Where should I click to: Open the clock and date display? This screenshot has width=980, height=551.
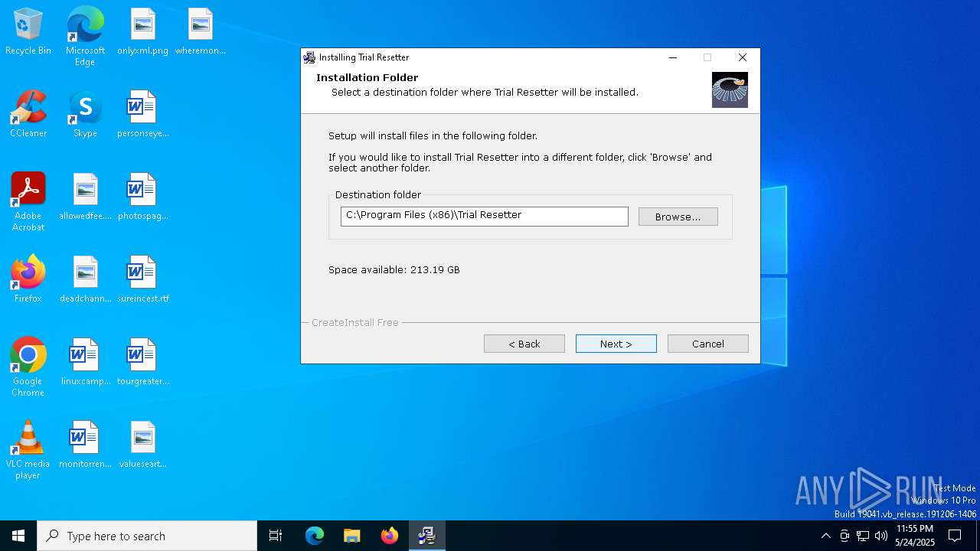[915, 536]
